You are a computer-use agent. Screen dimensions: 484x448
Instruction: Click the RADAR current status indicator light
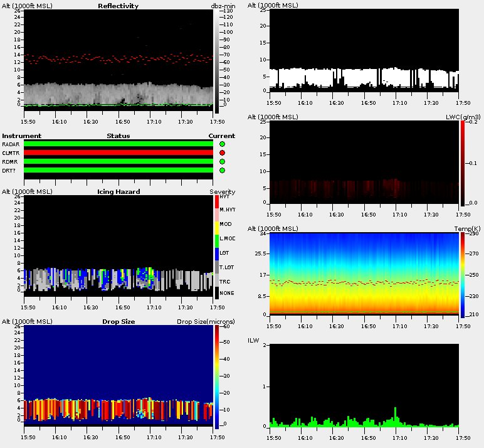[x=222, y=144]
